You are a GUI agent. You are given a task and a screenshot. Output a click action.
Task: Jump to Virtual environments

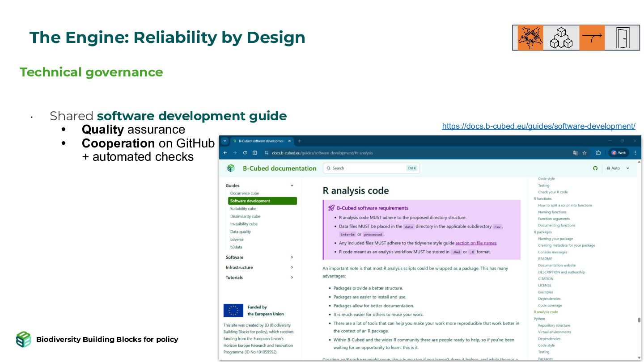pyautogui.click(x=555, y=332)
